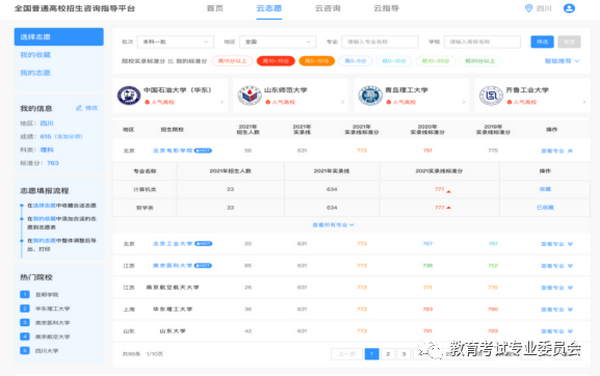Click the 上一页 pagination button

point(347,354)
